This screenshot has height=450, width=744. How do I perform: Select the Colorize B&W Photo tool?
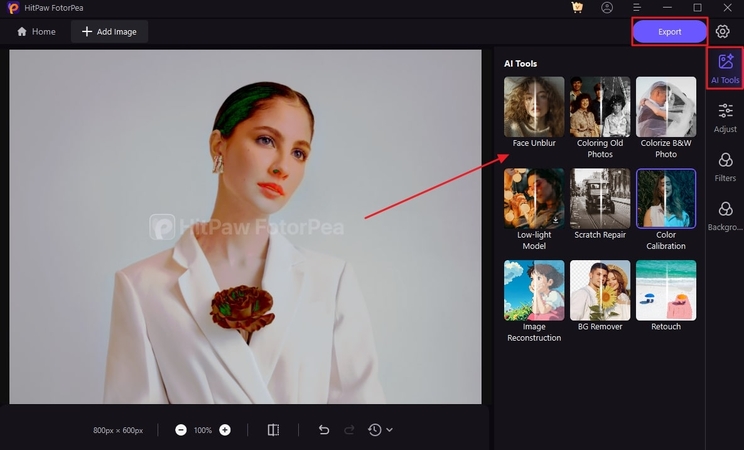[x=666, y=107]
